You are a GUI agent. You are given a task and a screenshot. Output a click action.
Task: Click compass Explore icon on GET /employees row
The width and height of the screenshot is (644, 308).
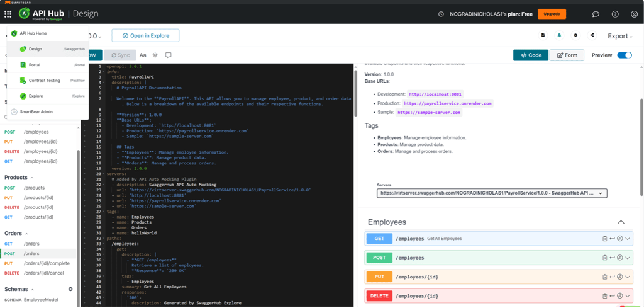[x=619, y=239]
